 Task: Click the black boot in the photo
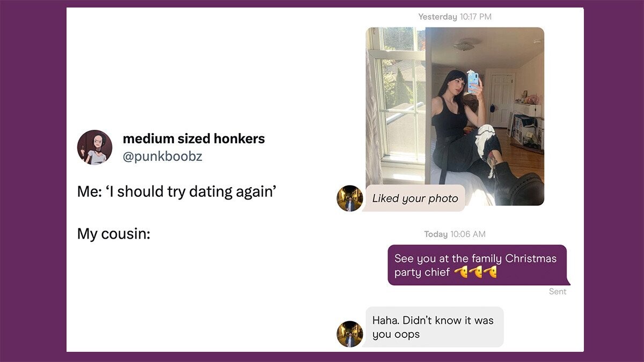point(516,185)
